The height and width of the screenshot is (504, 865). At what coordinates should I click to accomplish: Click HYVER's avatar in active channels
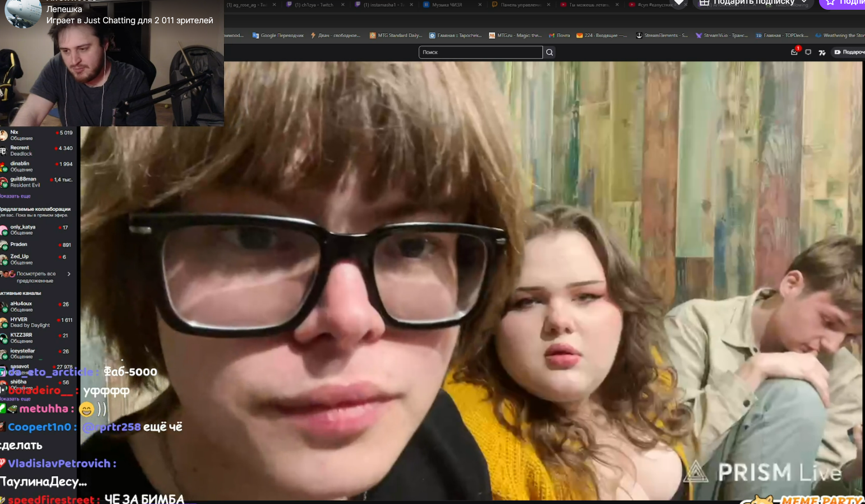point(4,322)
